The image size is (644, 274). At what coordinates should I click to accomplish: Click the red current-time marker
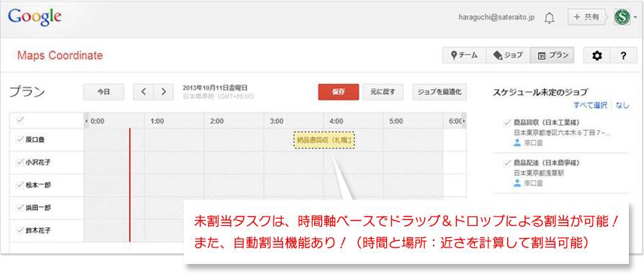(x=130, y=185)
